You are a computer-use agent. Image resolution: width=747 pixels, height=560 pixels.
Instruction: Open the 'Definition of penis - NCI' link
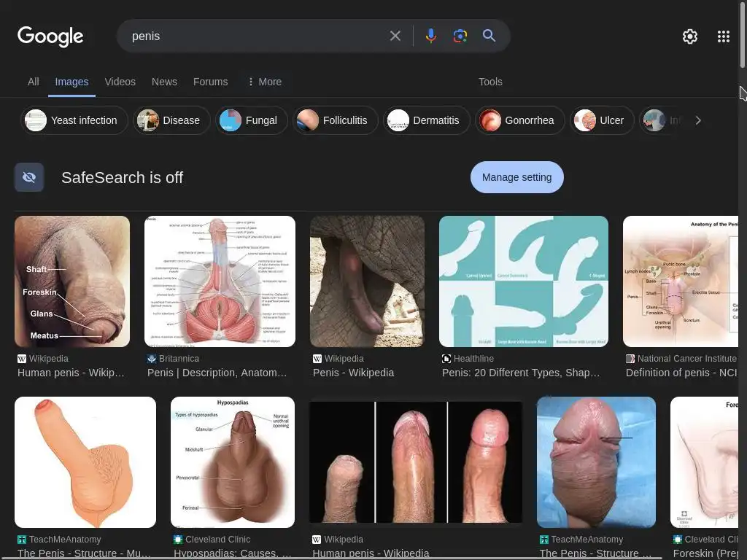pos(681,373)
